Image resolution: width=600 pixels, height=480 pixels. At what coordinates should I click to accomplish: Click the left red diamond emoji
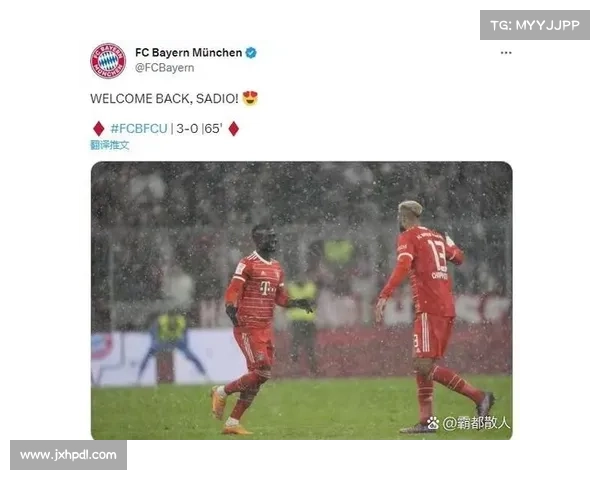[x=99, y=129]
